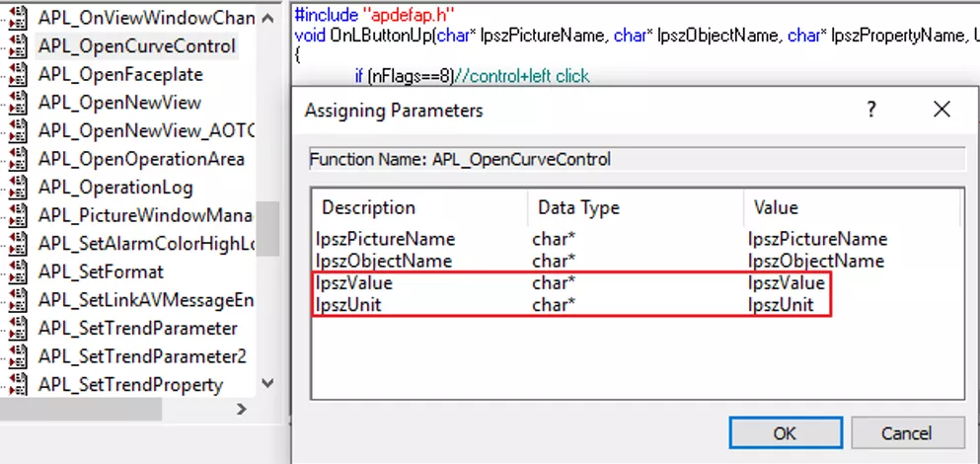This screenshot has width=980, height=464.
Task: Click the icon beside APL_SetLinkAVMessageEn
Action: 18,300
